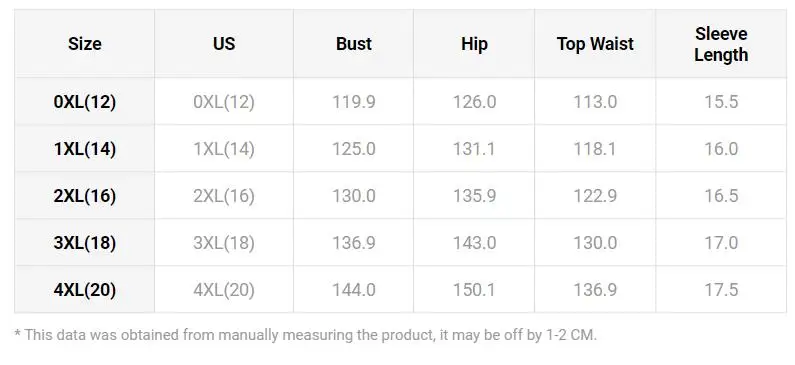Select the 0XL(12) size row label
The width and height of the screenshot is (795, 365).
pyautogui.click(x=85, y=102)
